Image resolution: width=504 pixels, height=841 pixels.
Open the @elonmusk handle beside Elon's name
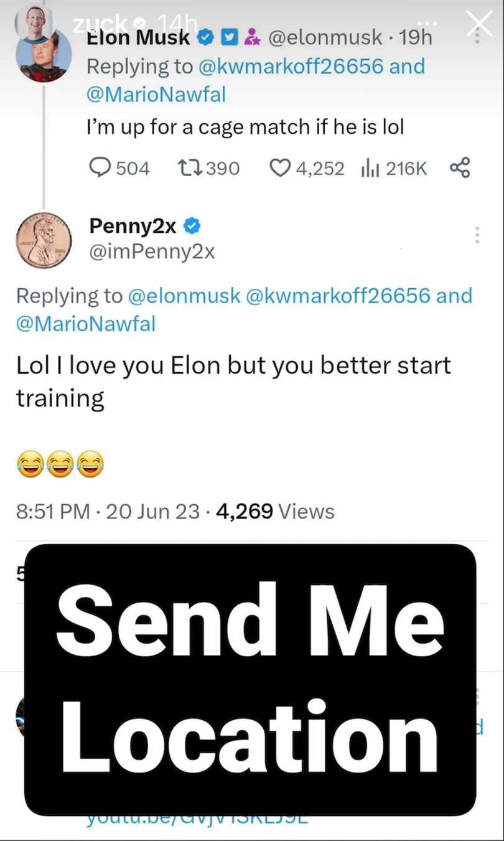[325, 37]
